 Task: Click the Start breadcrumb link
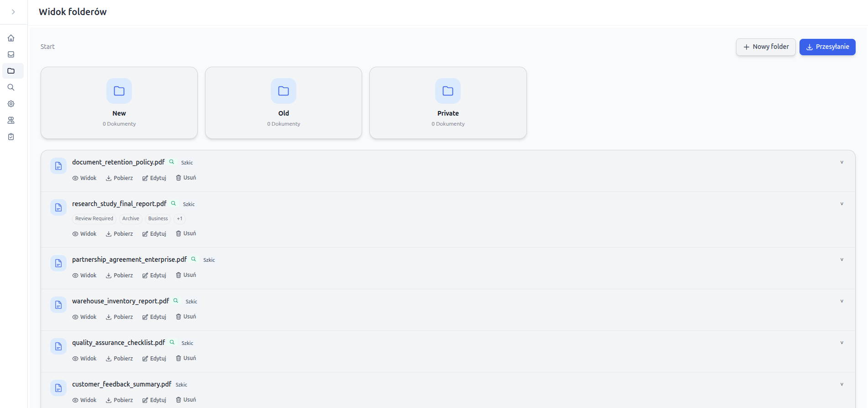click(x=47, y=47)
